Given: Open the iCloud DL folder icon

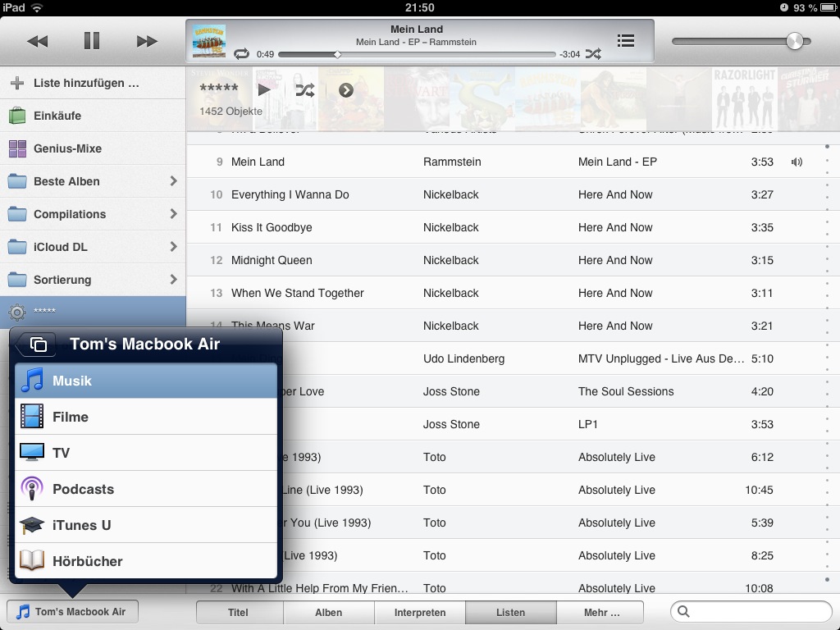Looking at the screenshot, I should tap(17, 246).
